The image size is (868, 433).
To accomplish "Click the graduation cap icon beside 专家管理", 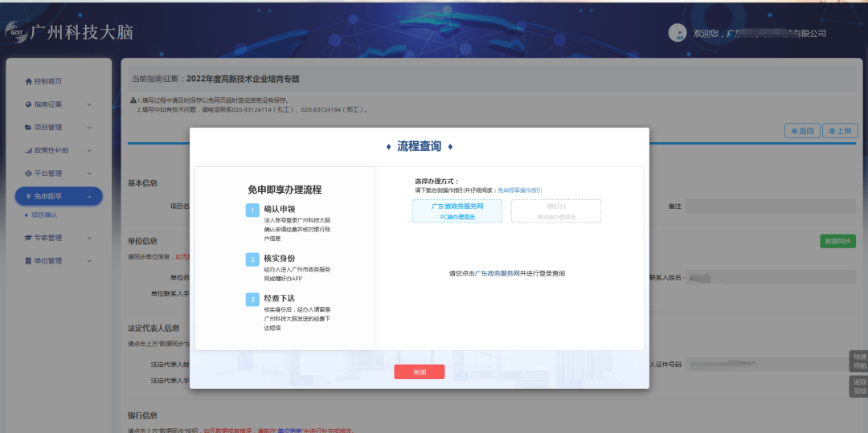I will 29,238.
